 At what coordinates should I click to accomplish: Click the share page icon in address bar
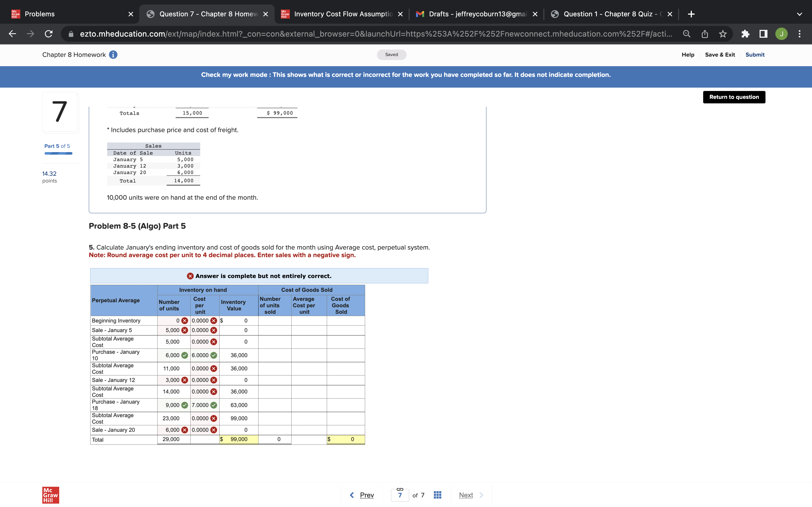tap(705, 34)
